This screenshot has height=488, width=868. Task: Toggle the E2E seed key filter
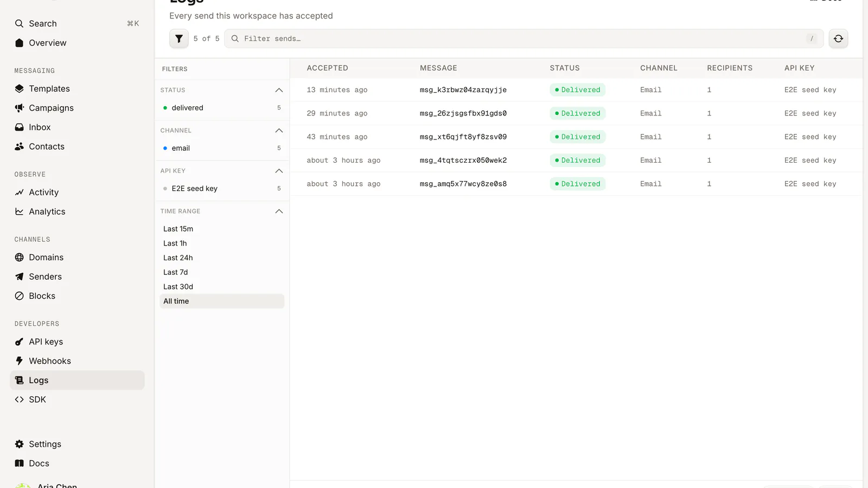tap(222, 188)
